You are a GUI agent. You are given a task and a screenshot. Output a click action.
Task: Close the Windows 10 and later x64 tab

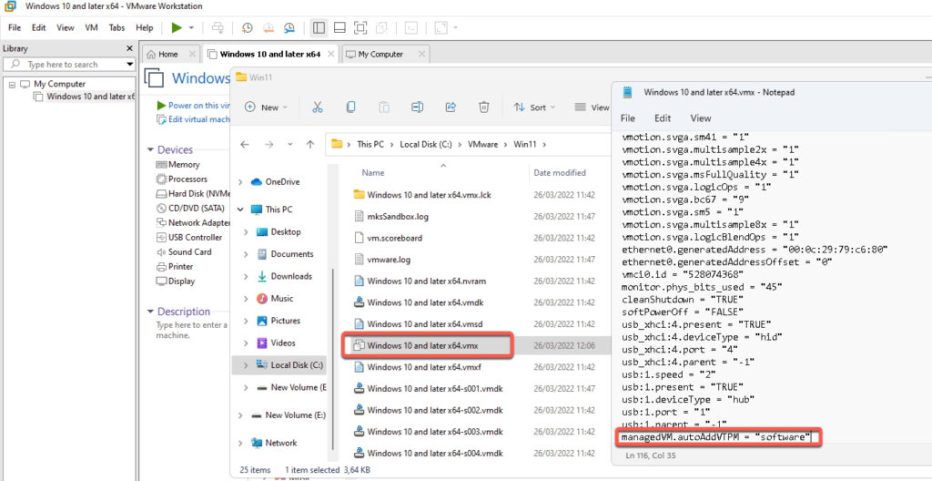(x=331, y=54)
